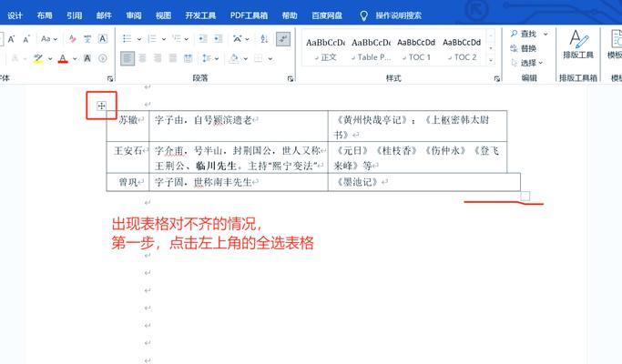This screenshot has height=364, width=622.
Task: Apply multilevel list formatting
Action: [176, 39]
